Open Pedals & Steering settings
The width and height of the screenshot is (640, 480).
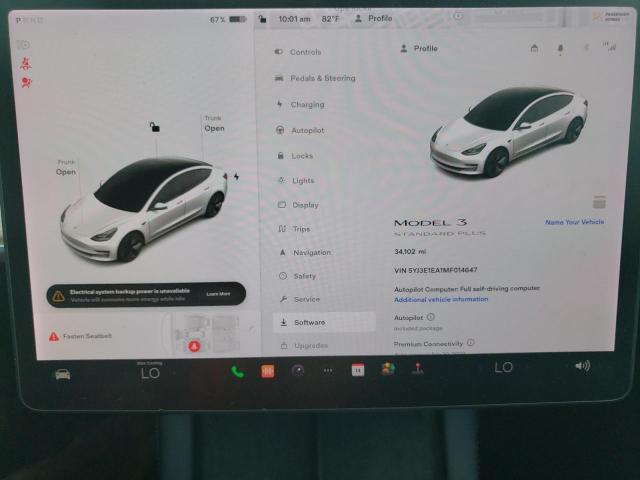(315, 78)
